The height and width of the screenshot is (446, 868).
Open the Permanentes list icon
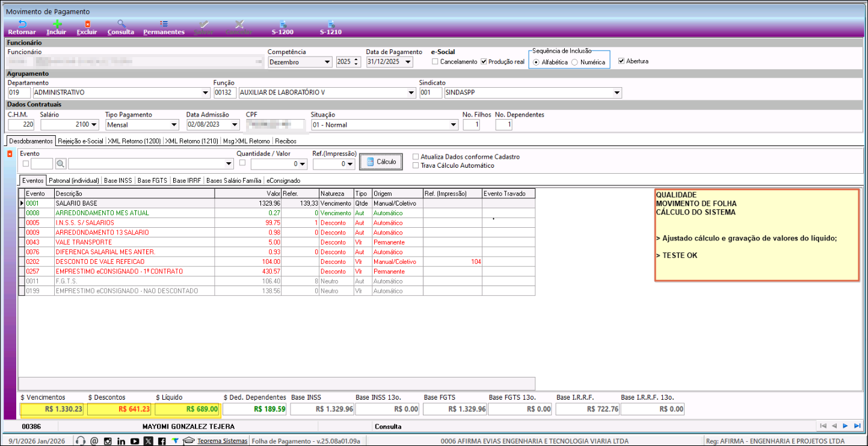(x=164, y=24)
